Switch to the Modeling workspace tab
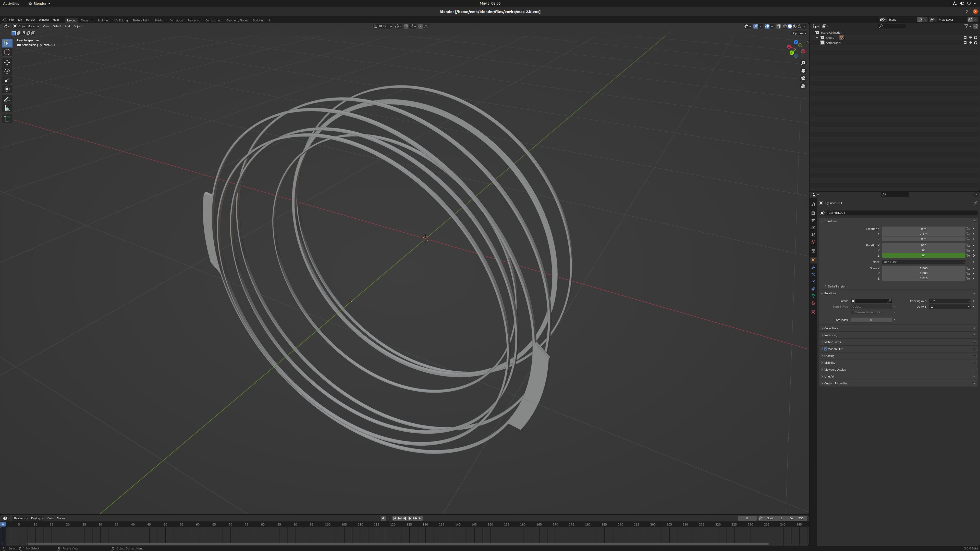The height and width of the screenshot is (551, 980). [x=86, y=20]
